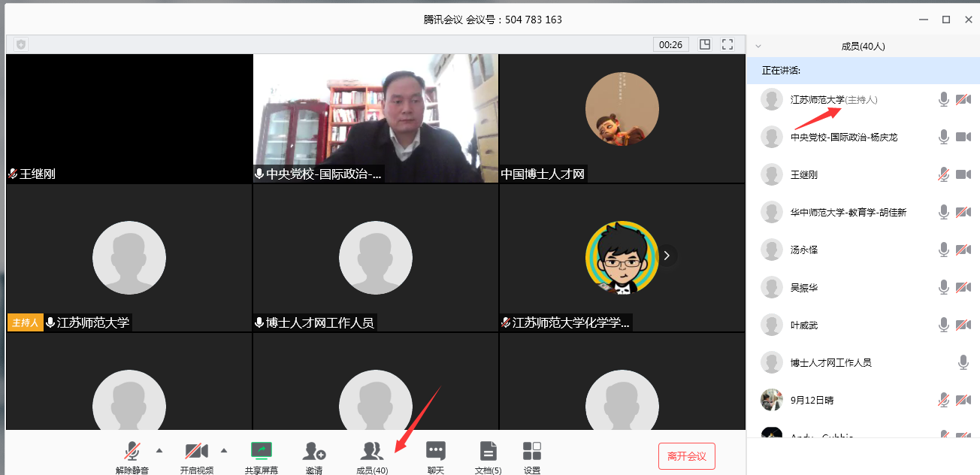This screenshot has width=980, height=475.
Task: Toggle camera for 江苏师范大学 host in list
Action: (x=963, y=99)
